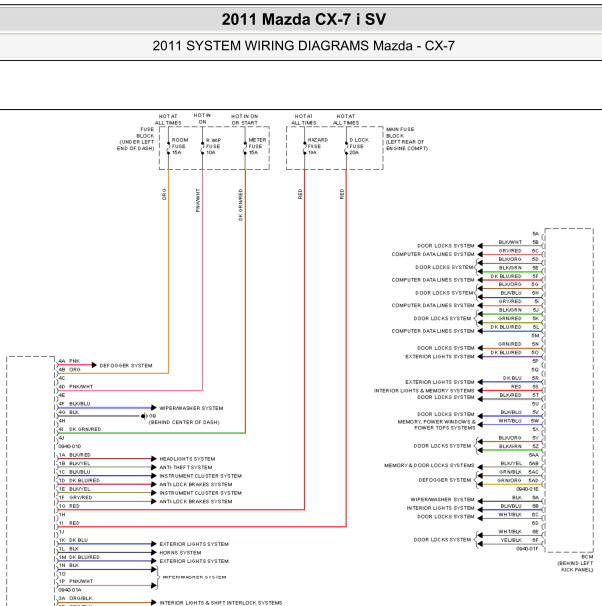This screenshot has width=602, height=606.
Task: Click DOOR LOCKS SYSTEM beside 6C WHT/BLK
Action: click(x=446, y=516)
